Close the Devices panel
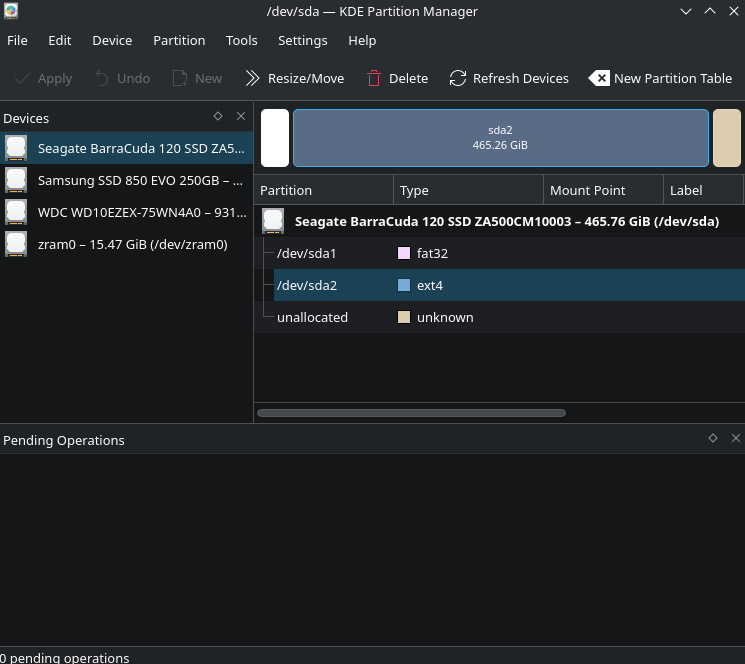The width and height of the screenshot is (745, 664). (241, 116)
